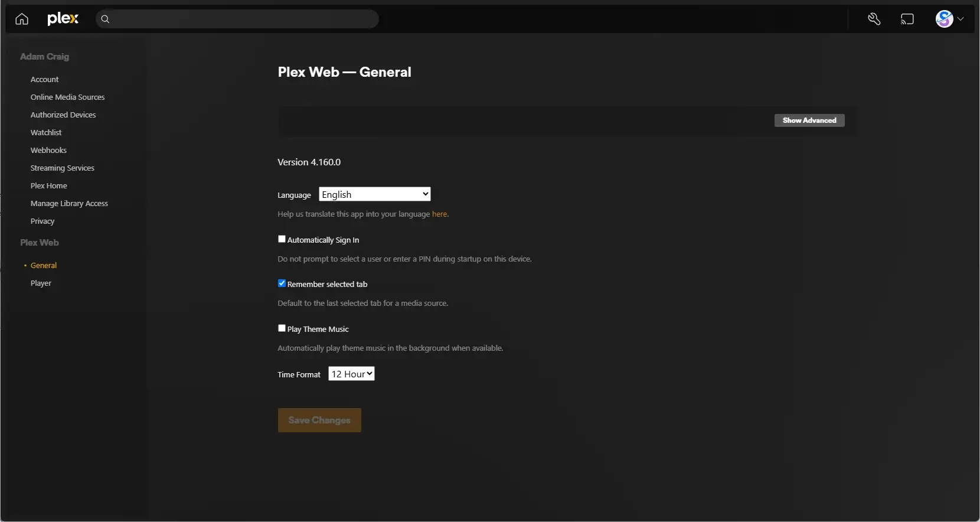Open Manage Library Access
The image size is (980, 522).
point(70,203)
